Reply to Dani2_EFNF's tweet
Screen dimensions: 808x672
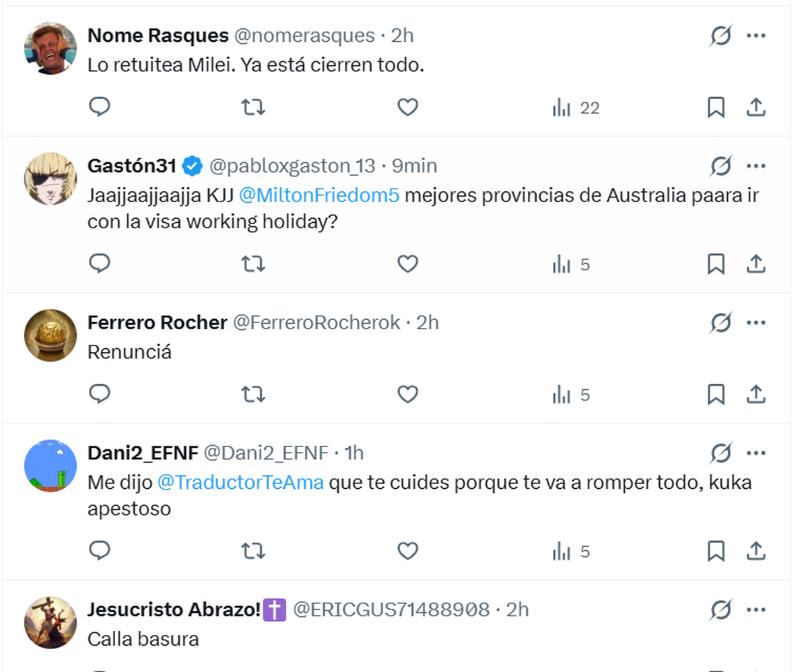(100, 551)
